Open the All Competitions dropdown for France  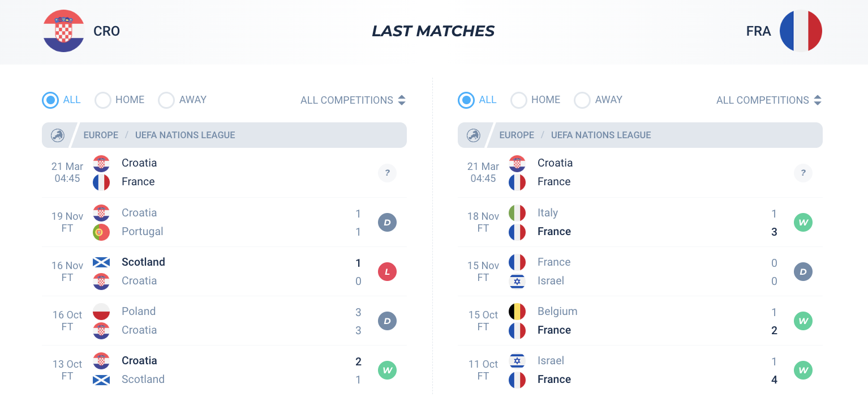(769, 100)
